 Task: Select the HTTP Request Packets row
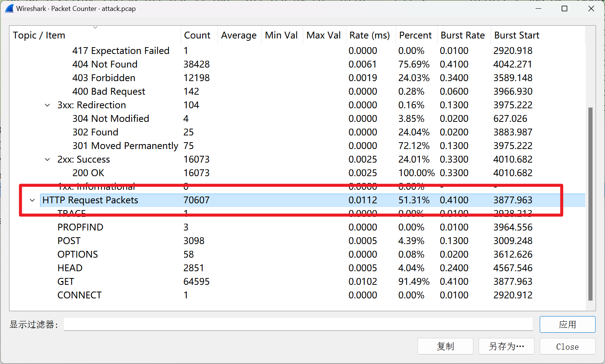297,200
